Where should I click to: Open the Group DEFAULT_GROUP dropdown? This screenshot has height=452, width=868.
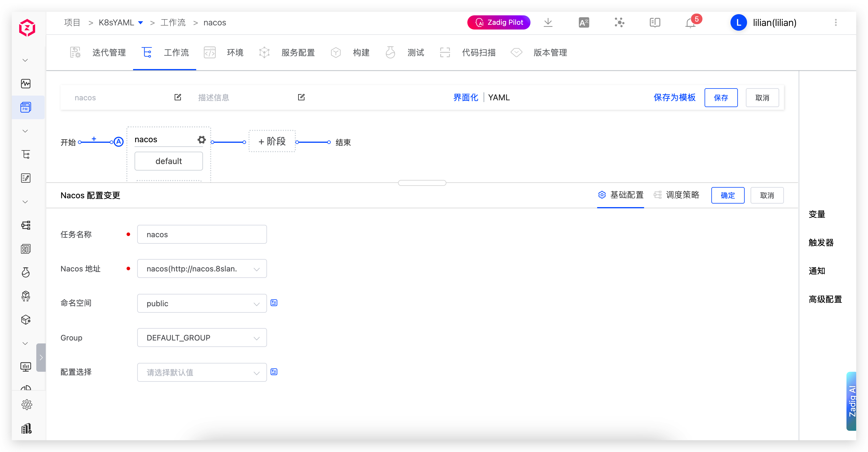pyautogui.click(x=202, y=338)
